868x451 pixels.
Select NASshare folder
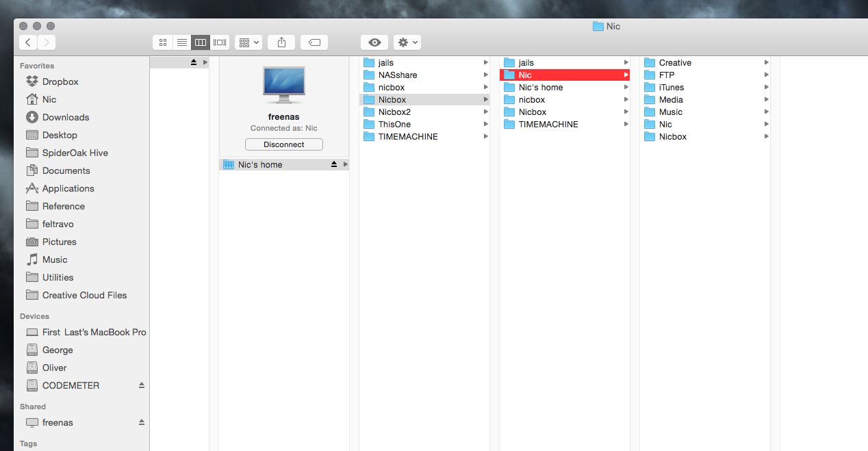click(424, 75)
